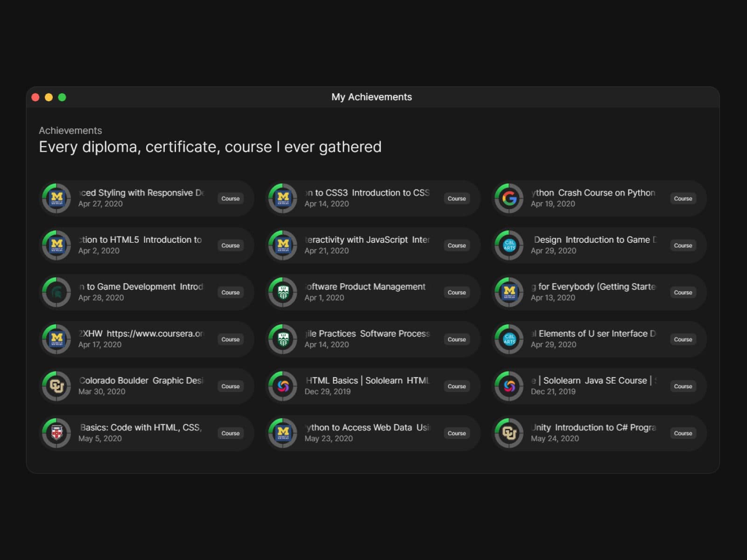
Task: Click Colorado logo on Introduction to C# card
Action: (509, 434)
